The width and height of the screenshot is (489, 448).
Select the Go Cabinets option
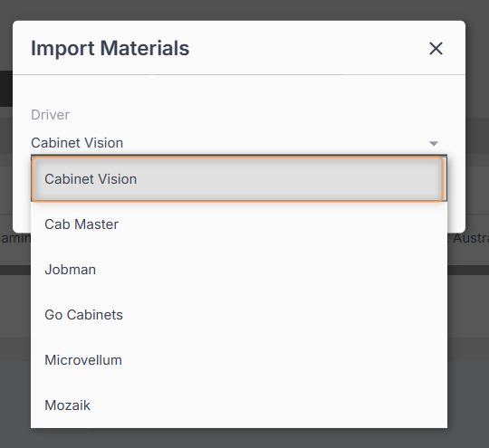click(x=239, y=315)
